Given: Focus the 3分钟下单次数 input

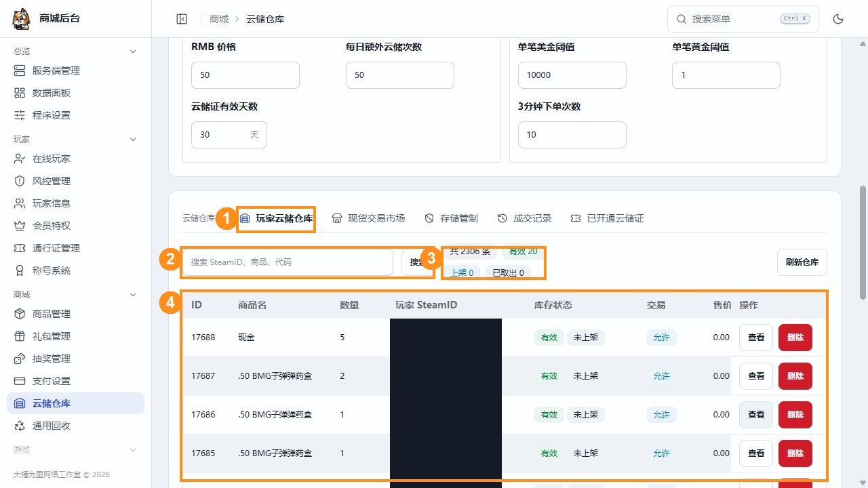Looking at the screenshot, I should (572, 135).
